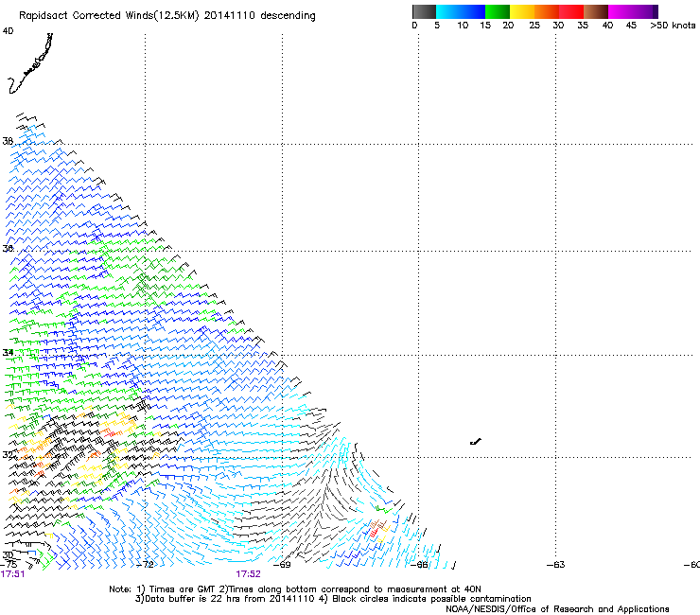The height and width of the screenshot is (615, 700).
Task: Click the gray 0–5 knot legend swatch
Action: (x=424, y=11)
